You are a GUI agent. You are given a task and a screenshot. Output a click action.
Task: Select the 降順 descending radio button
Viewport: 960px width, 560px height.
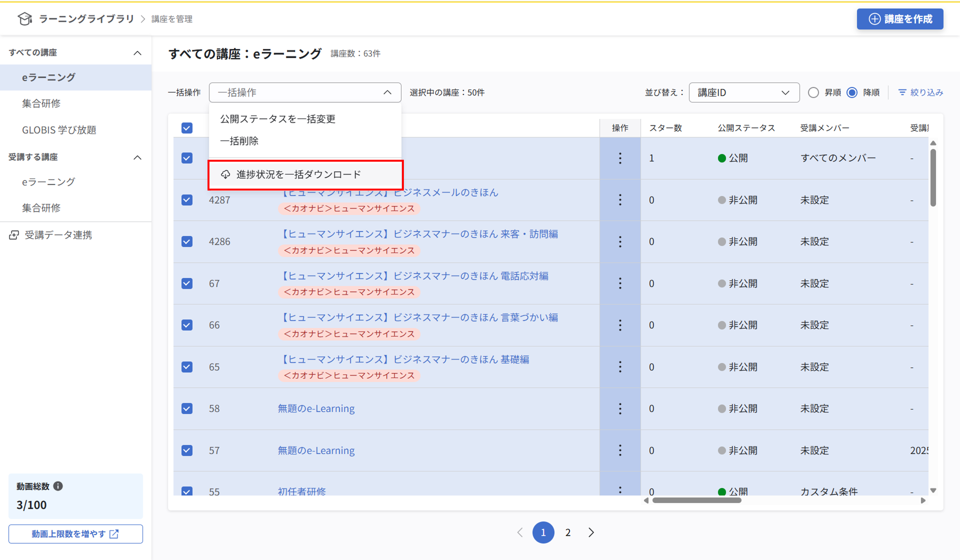coord(852,93)
